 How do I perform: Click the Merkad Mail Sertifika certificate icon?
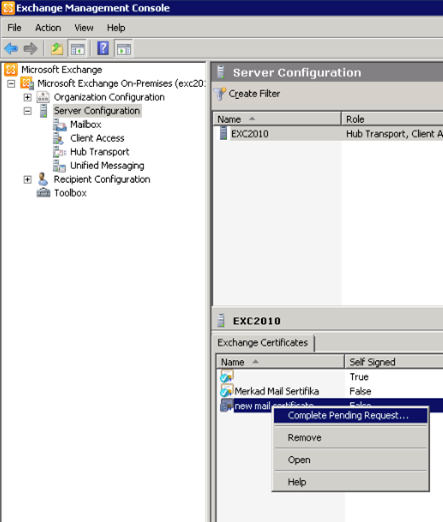tap(227, 391)
